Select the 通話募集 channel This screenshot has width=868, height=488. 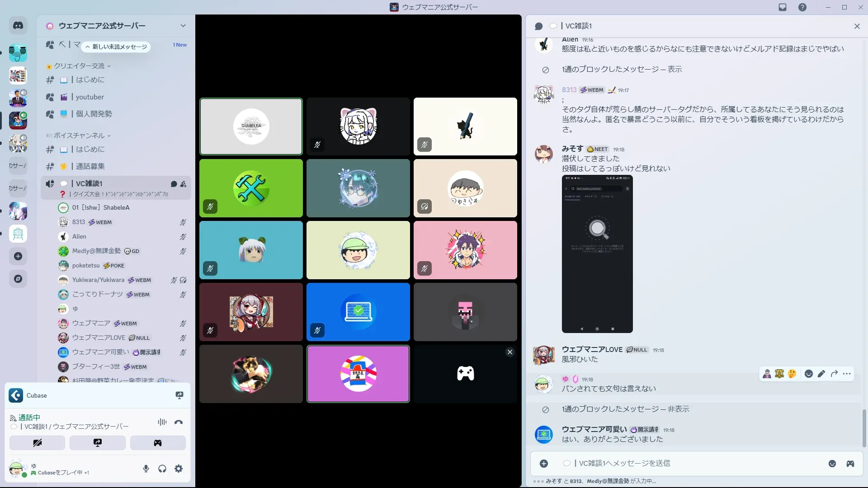click(x=90, y=166)
